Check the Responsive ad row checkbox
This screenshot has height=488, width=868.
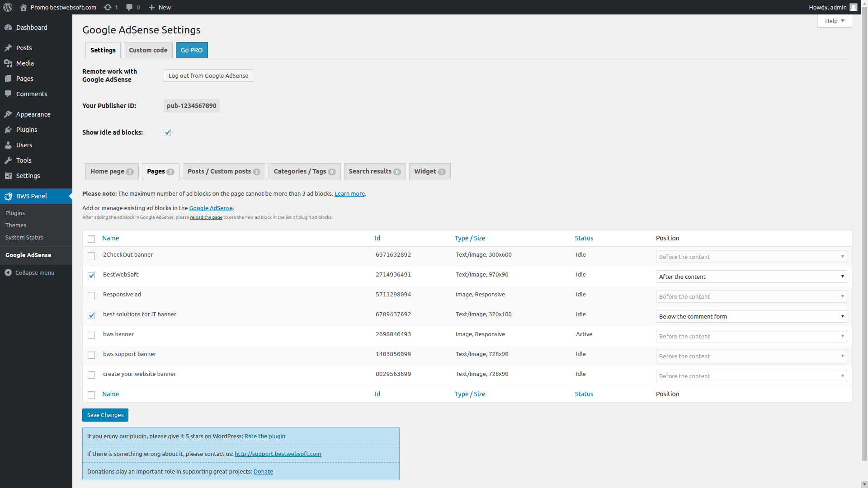coord(91,296)
